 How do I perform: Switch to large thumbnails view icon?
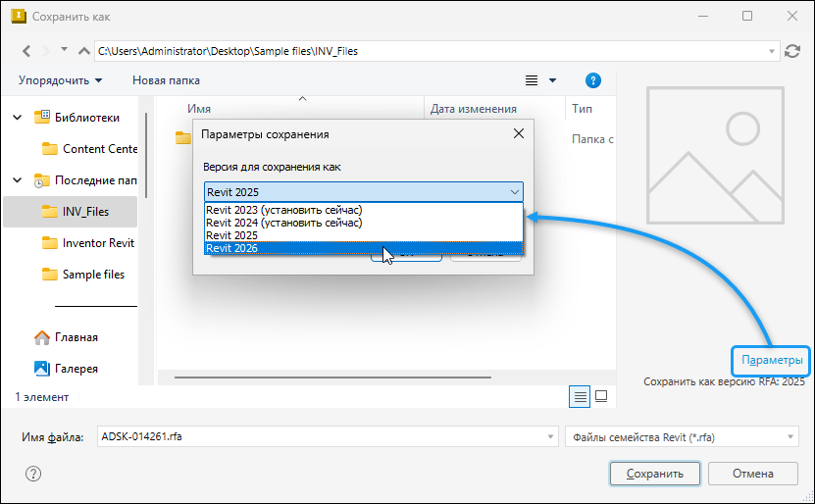pos(601,397)
